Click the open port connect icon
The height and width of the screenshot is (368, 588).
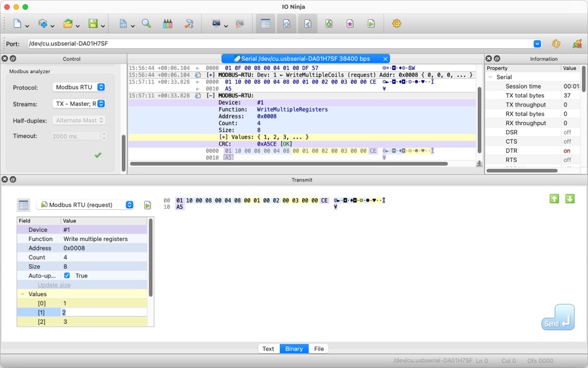click(577, 44)
